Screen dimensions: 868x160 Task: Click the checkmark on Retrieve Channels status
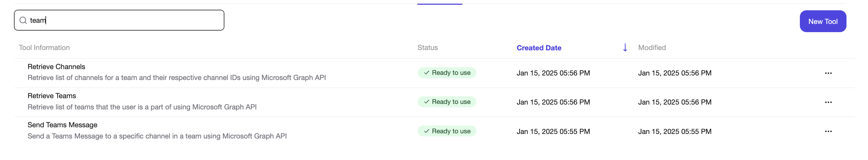[x=426, y=73]
